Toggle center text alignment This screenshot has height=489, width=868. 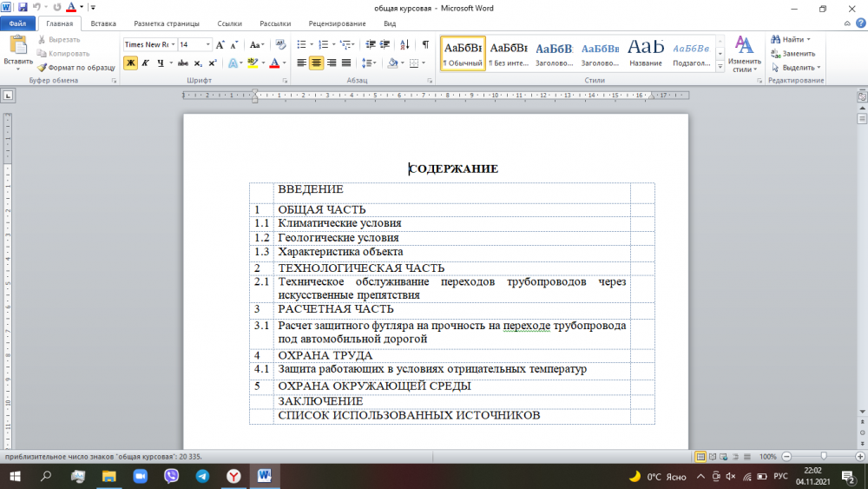coord(316,63)
